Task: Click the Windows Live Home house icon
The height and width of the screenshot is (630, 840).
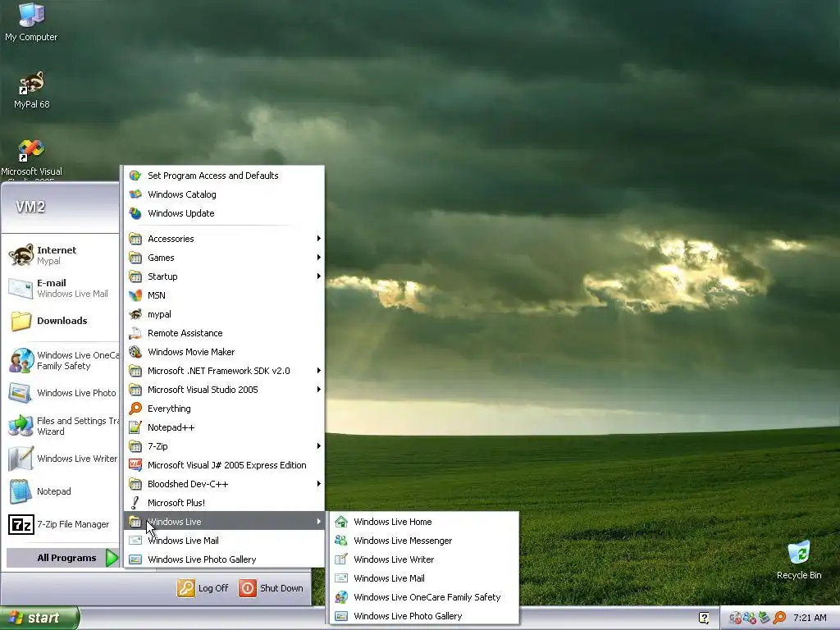Action: (341, 522)
